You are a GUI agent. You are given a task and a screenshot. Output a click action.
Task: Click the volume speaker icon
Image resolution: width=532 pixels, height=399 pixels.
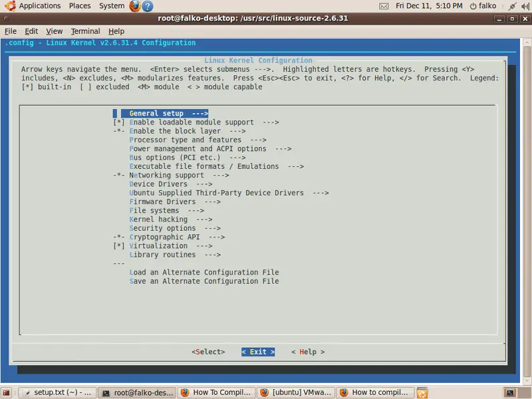(525, 6)
